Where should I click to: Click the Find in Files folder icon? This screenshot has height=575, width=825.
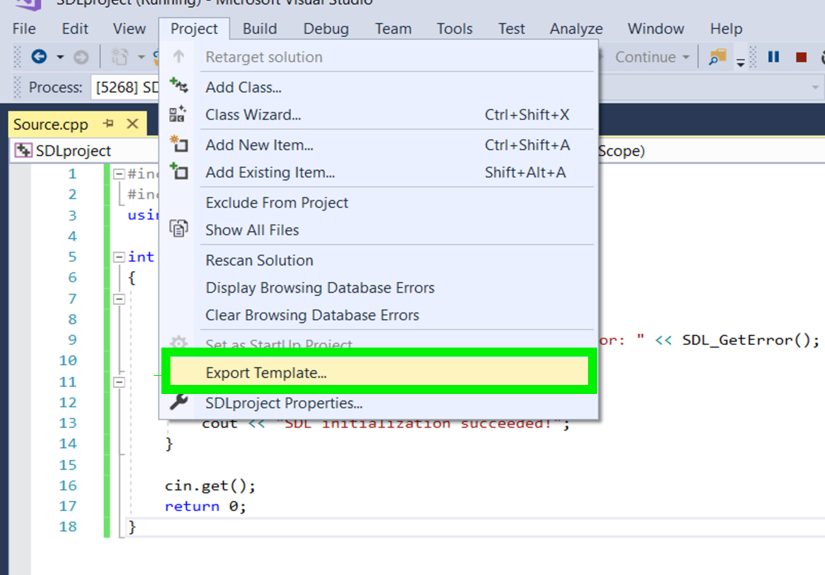(717, 57)
